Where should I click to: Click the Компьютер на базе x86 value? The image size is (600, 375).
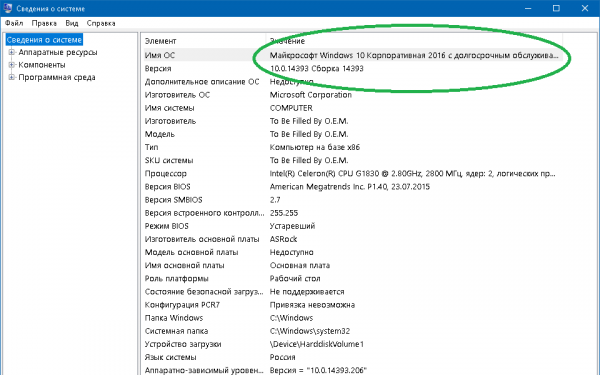tap(315, 147)
